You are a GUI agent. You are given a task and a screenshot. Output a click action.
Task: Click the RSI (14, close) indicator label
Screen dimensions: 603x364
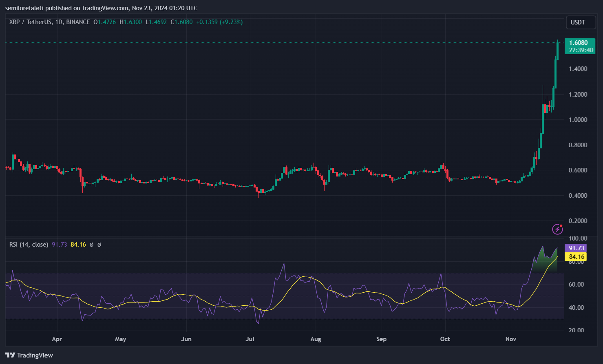point(29,245)
